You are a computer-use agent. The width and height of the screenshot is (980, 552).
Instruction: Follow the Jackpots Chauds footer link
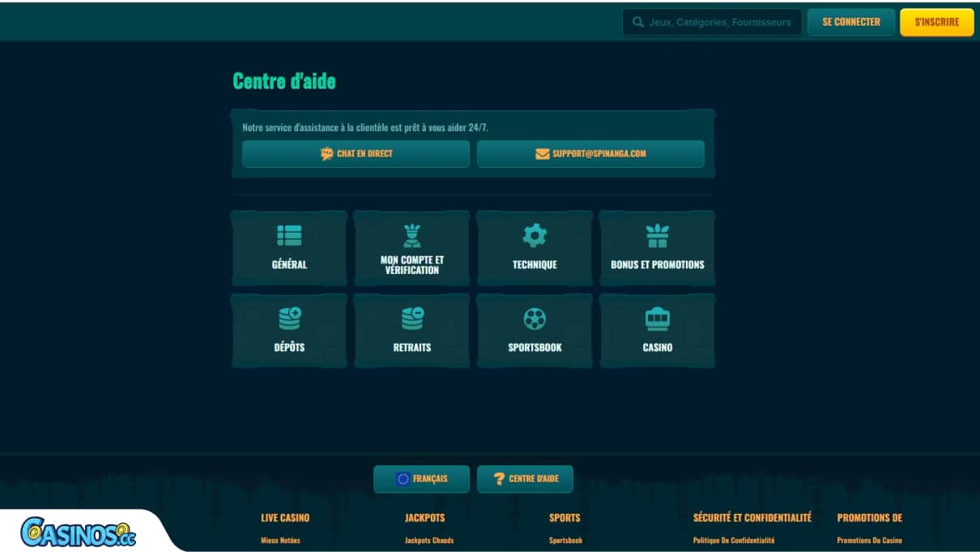point(429,541)
